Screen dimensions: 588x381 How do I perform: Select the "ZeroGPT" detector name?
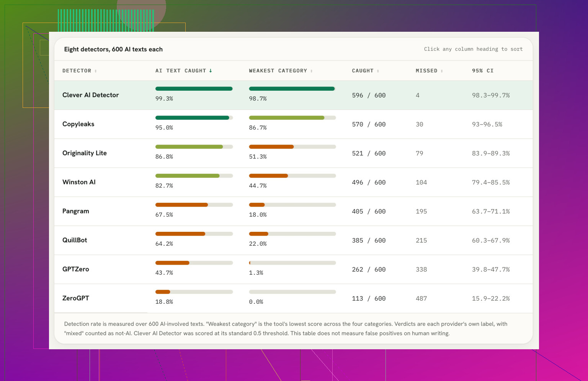(76, 299)
